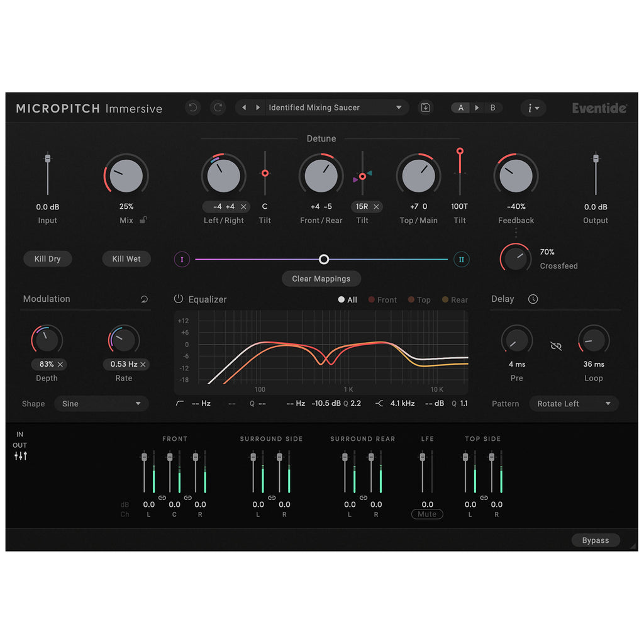
Task: Open the Shape dropdown showing Sine
Action: pos(101,404)
